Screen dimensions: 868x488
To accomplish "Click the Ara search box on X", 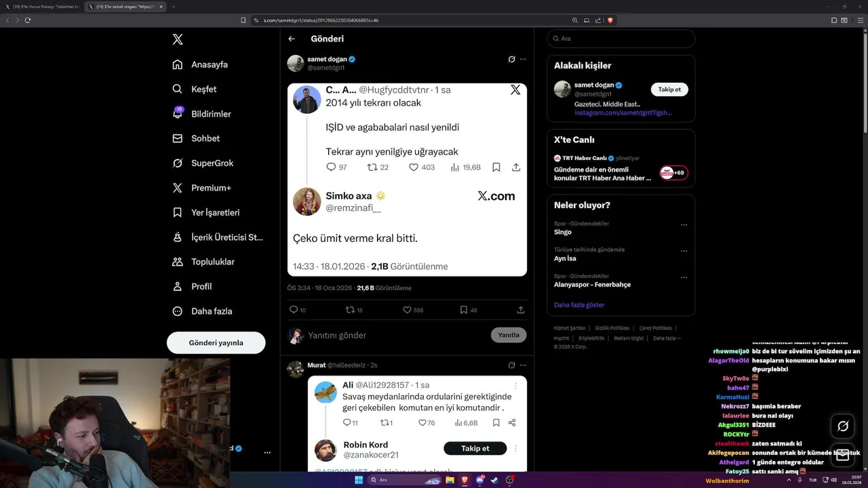I will pyautogui.click(x=620, y=39).
